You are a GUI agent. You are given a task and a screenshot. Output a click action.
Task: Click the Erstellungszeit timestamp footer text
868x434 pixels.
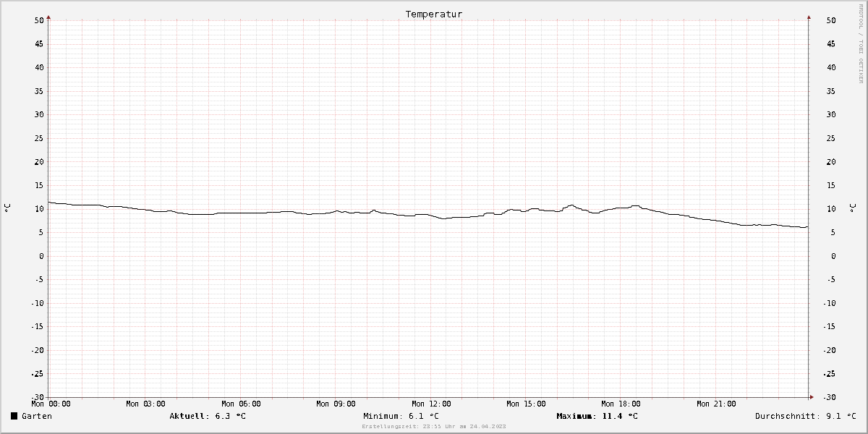pos(434,427)
